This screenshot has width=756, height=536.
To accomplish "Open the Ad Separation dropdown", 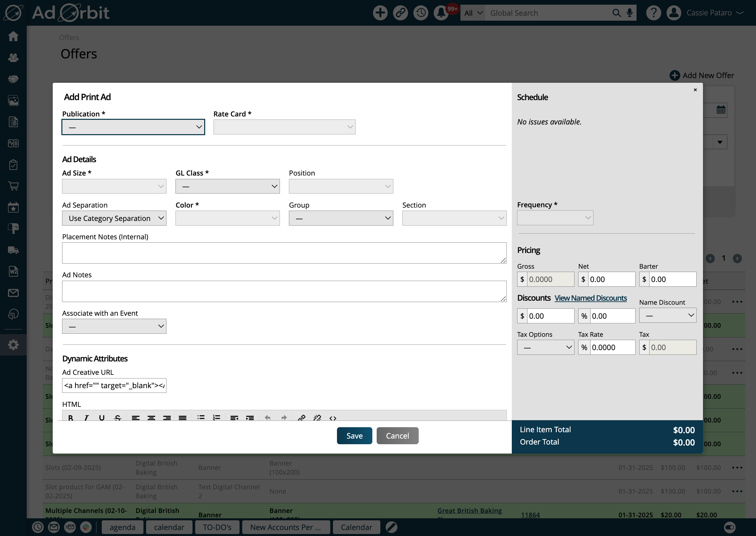I will pyautogui.click(x=114, y=218).
